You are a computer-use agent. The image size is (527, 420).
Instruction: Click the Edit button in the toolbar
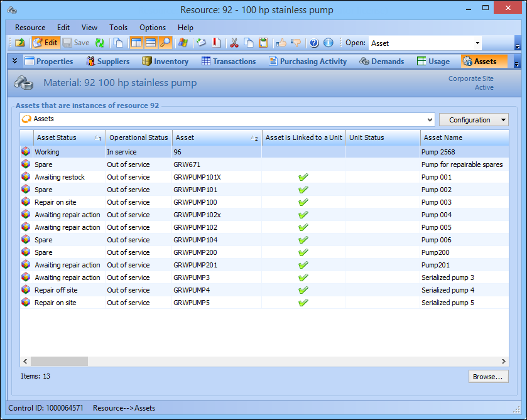click(x=45, y=43)
